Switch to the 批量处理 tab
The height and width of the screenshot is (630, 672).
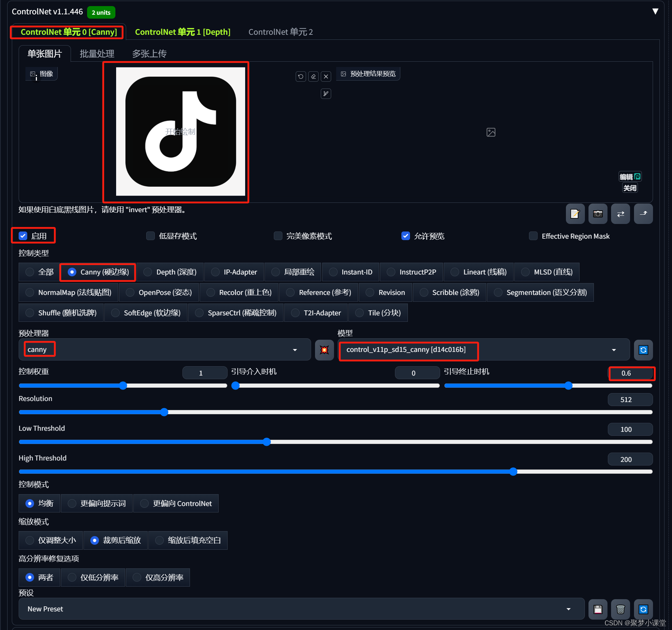click(x=97, y=54)
